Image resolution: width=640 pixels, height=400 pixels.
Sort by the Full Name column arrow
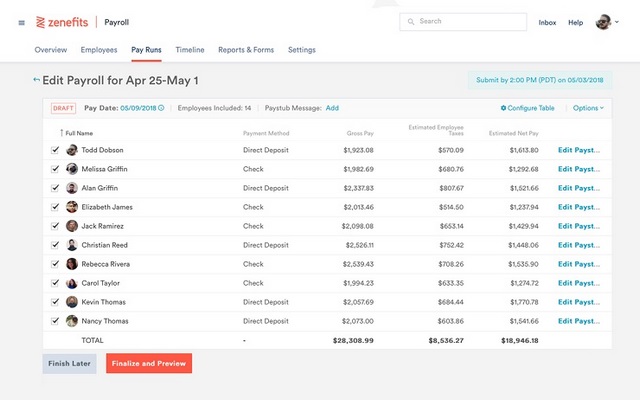point(61,133)
